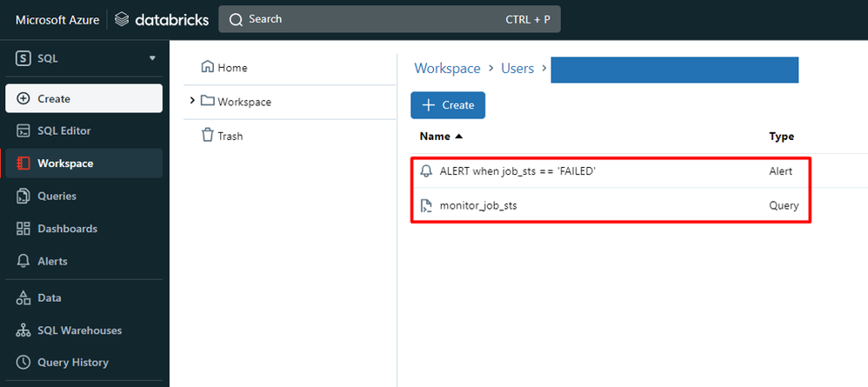Click the 'Query' type cell

[x=784, y=206]
